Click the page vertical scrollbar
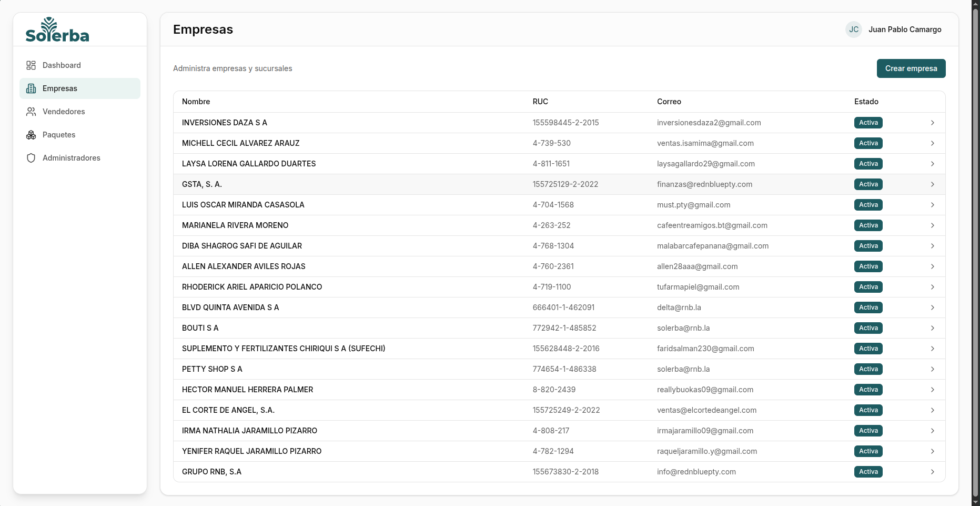This screenshot has width=980, height=506. (975, 253)
